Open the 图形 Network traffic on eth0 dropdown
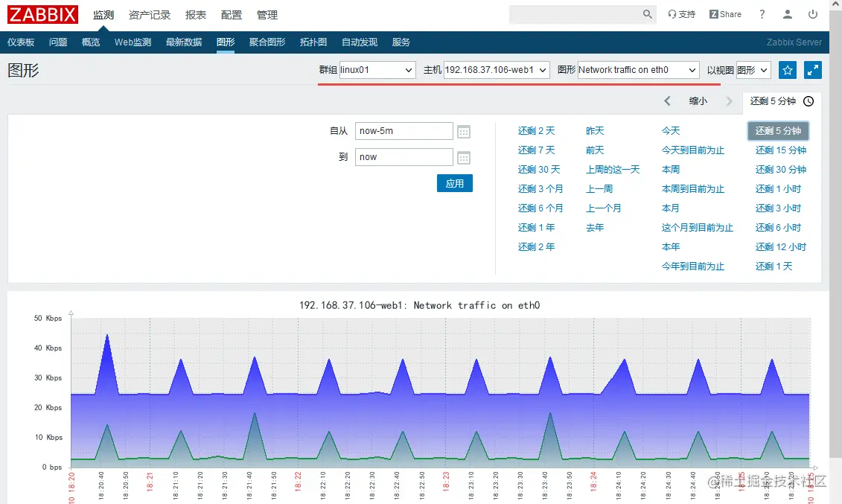 coord(639,70)
